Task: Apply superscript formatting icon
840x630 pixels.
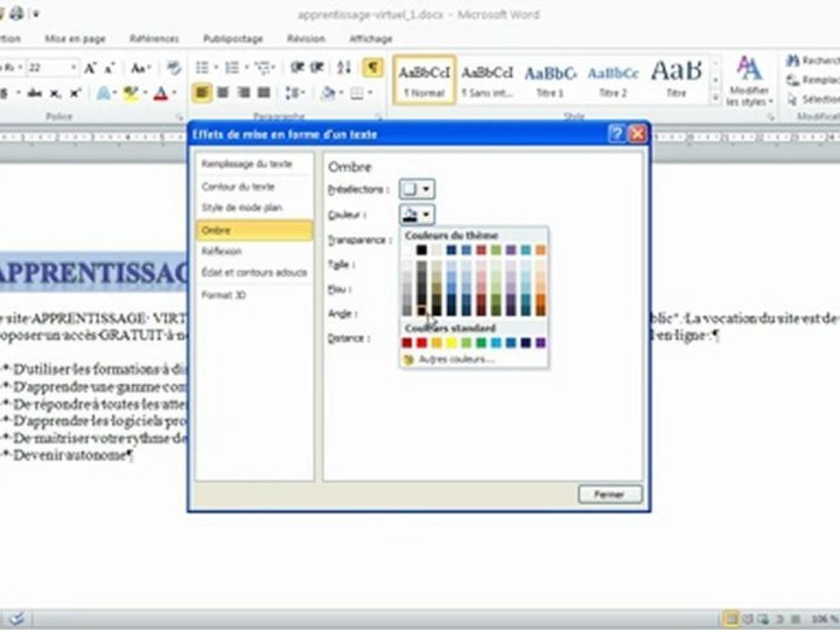Action: [x=75, y=94]
